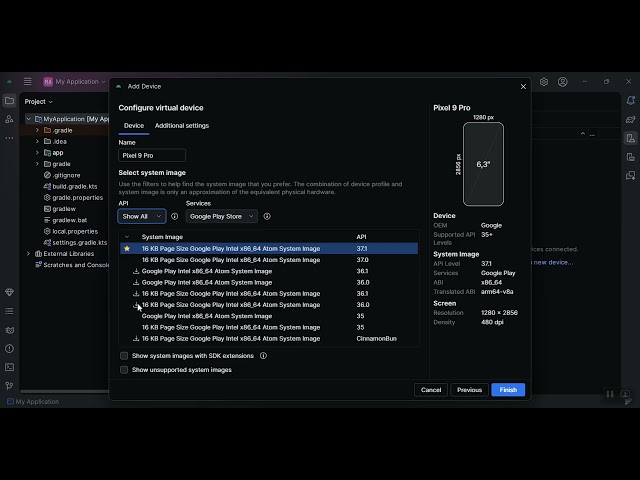Viewport: 640px width, 480px height.
Task: Click the new device link behind dialog
Action: click(x=553, y=262)
